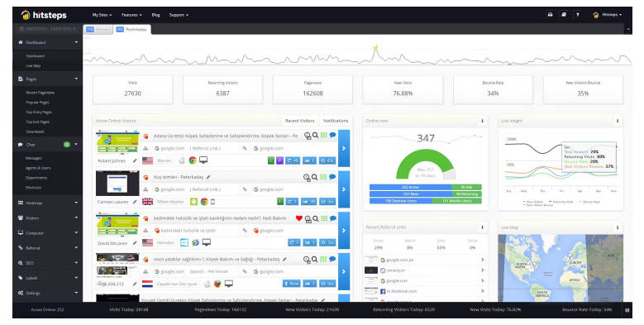Click the chat bubble icon for Robert Johnes
The width and height of the screenshot is (644, 325).
click(x=332, y=135)
